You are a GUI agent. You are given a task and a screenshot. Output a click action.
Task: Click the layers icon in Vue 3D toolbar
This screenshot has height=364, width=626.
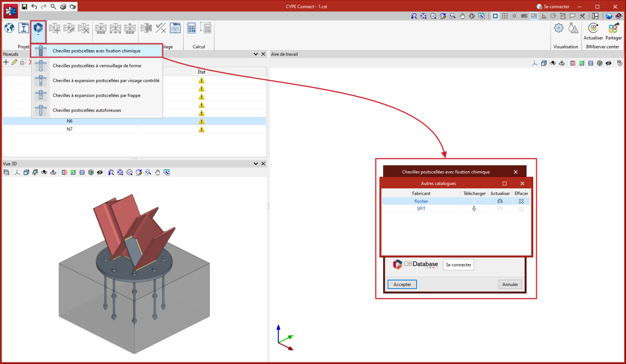pos(6,172)
